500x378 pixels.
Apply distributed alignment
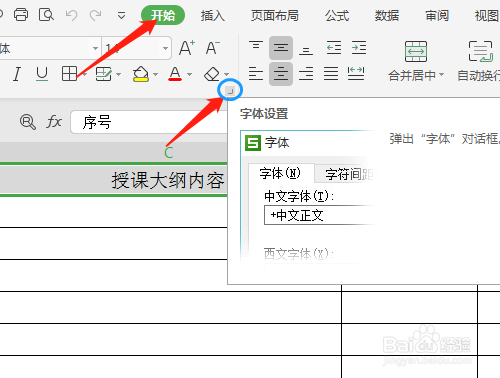tap(356, 73)
